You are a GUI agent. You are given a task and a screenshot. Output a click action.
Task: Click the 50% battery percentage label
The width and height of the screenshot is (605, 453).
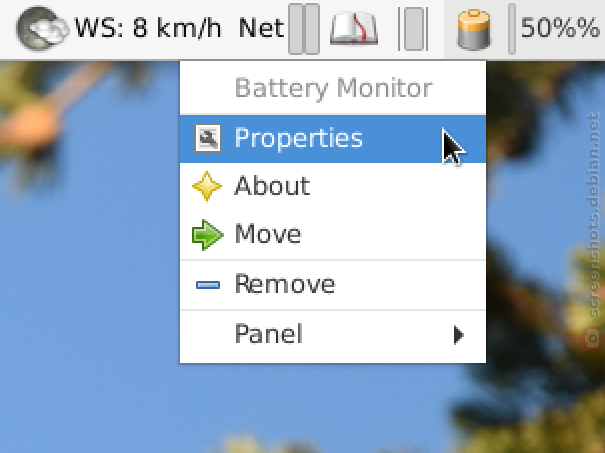click(560, 28)
